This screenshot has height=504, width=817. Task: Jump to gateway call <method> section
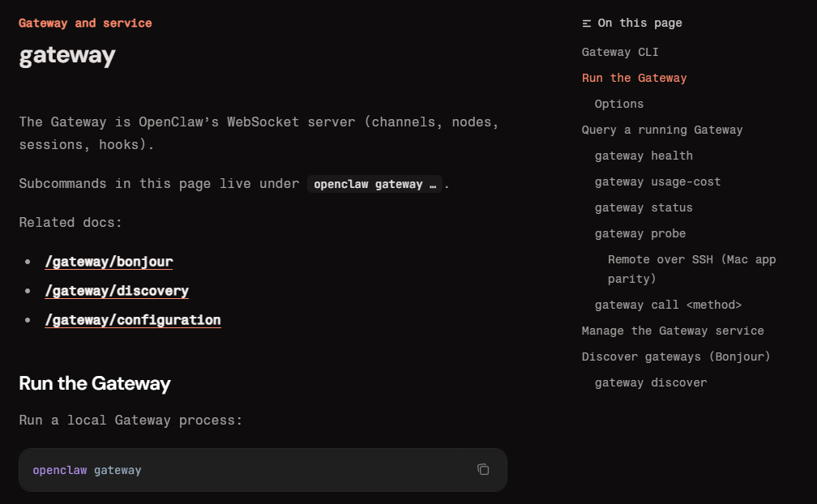click(x=668, y=305)
